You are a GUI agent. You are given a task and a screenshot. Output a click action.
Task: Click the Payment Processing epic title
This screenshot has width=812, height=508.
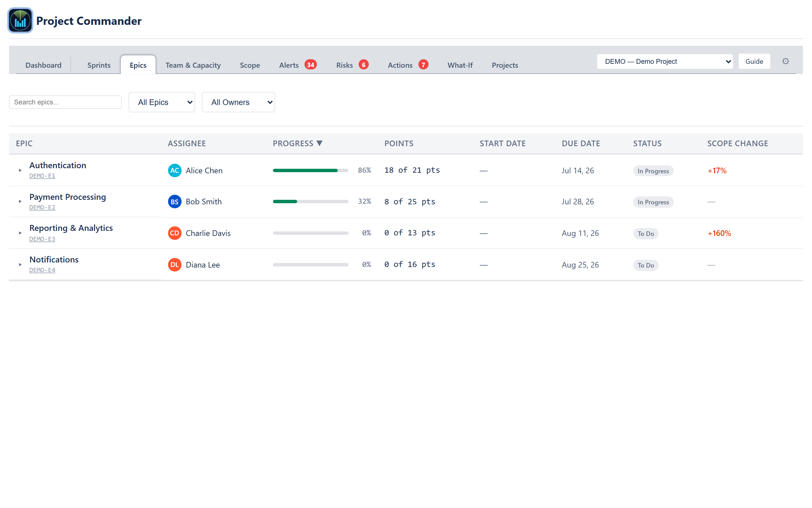tap(67, 197)
